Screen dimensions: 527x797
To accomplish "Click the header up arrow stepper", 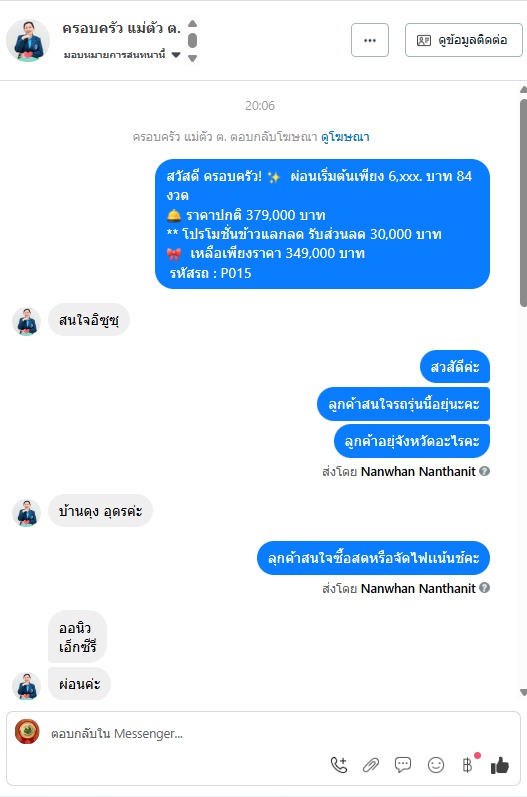I will click(193, 23).
